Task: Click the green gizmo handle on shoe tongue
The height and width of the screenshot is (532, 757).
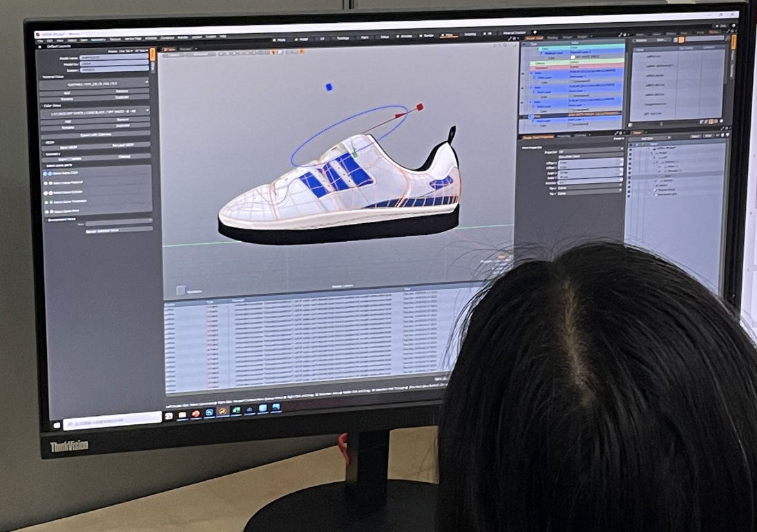Action: [x=355, y=153]
